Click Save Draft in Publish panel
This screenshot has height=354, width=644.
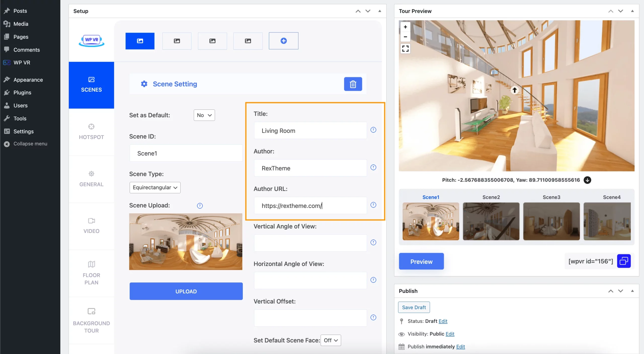tap(414, 307)
